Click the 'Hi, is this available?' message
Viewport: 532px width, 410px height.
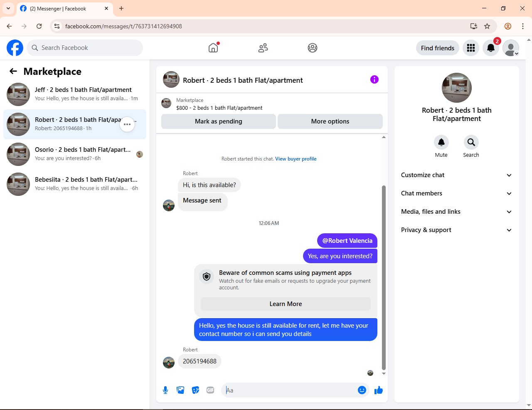click(209, 185)
